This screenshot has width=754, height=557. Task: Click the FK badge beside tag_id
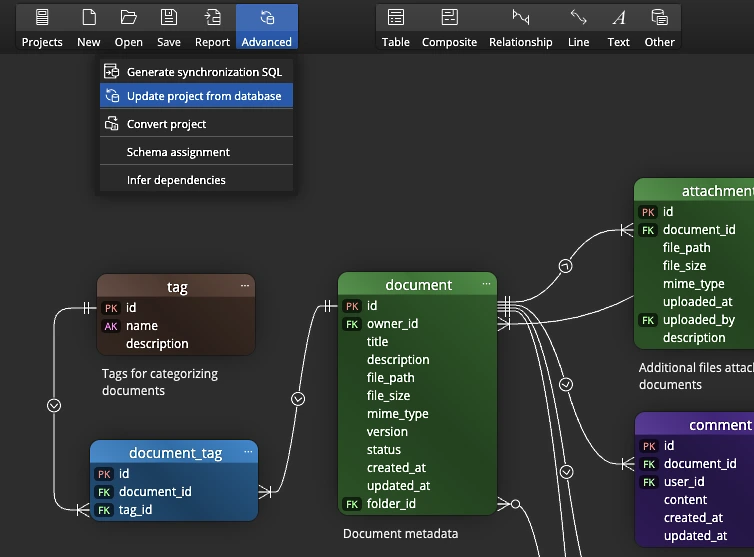(x=104, y=510)
